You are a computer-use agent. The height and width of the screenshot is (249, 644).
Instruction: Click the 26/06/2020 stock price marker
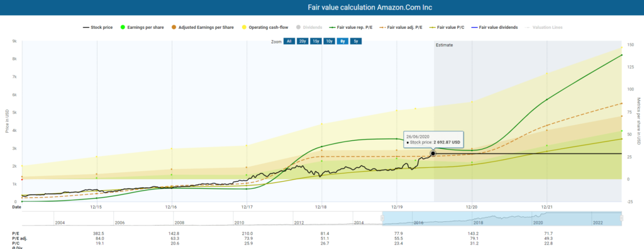click(x=433, y=153)
